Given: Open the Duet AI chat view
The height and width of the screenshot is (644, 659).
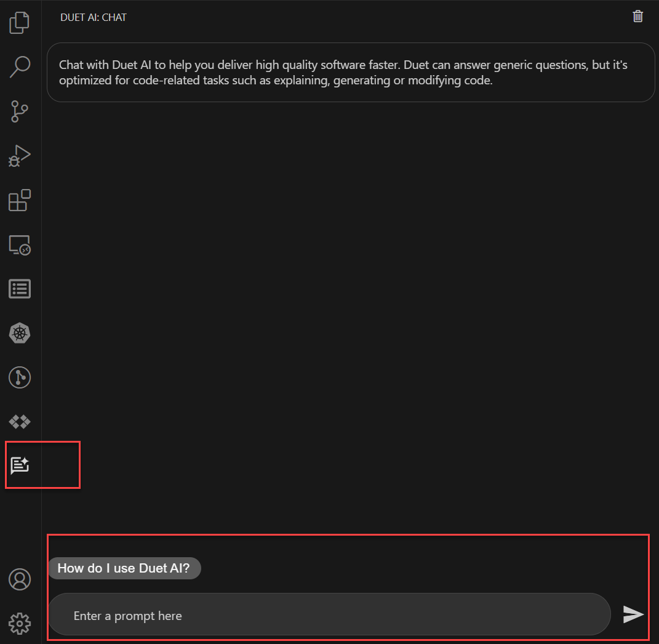Looking at the screenshot, I should click(x=19, y=465).
